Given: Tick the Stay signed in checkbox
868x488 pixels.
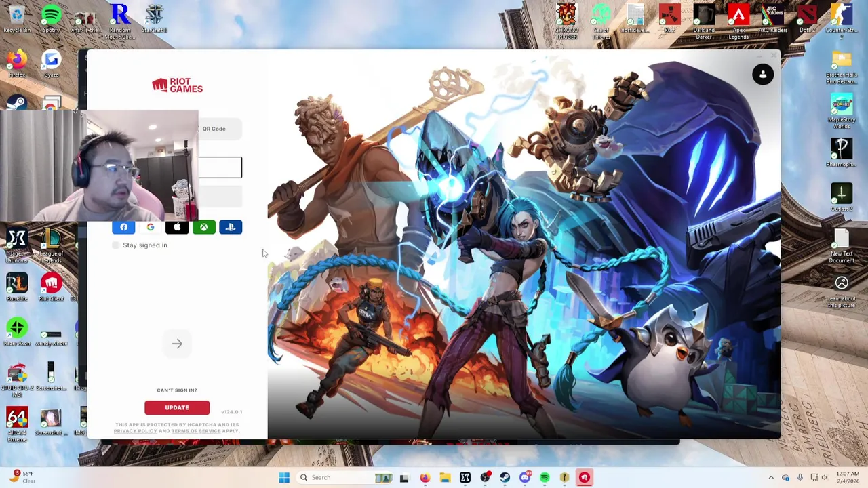Looking at the screenshot, I should pyautogui.click(x=116, y=245).
